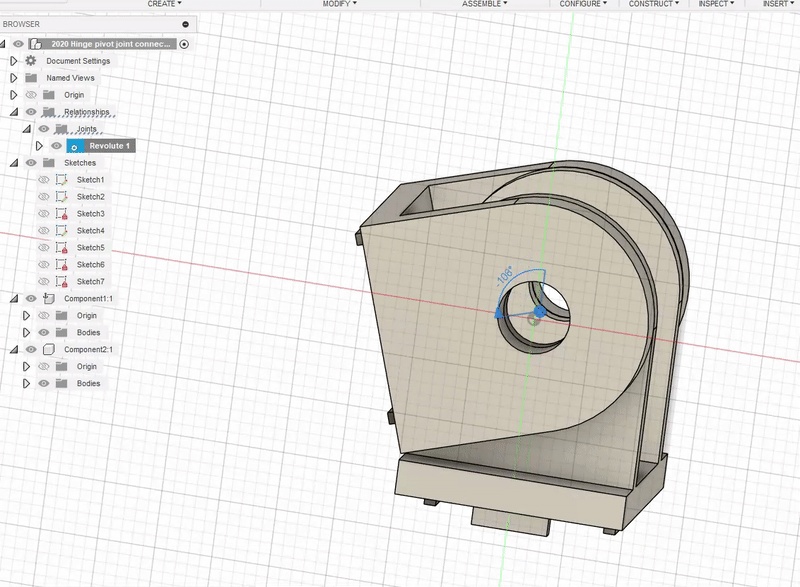Open the INSERT menu
Screen dimensions: 800x587
(779, 4)
